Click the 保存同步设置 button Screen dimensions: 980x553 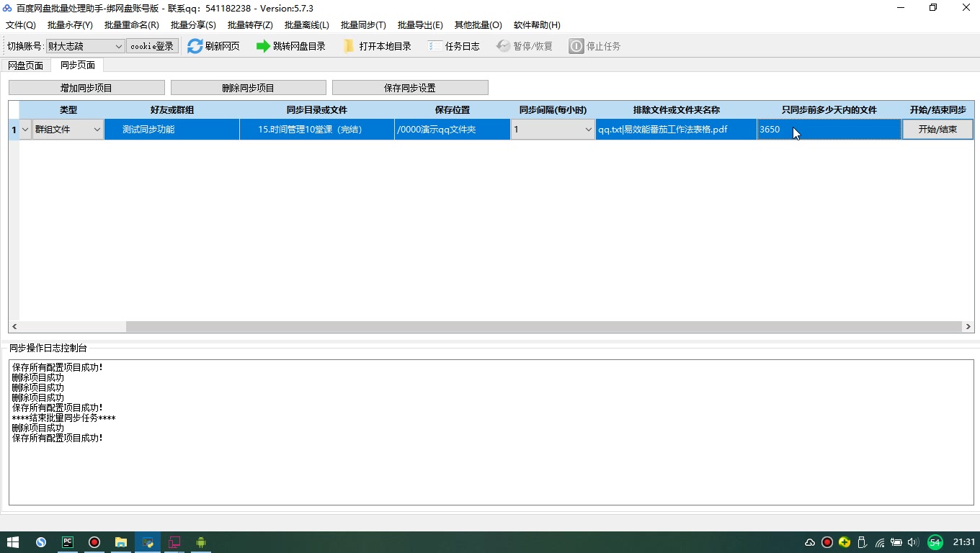click(x=410, y=88)
